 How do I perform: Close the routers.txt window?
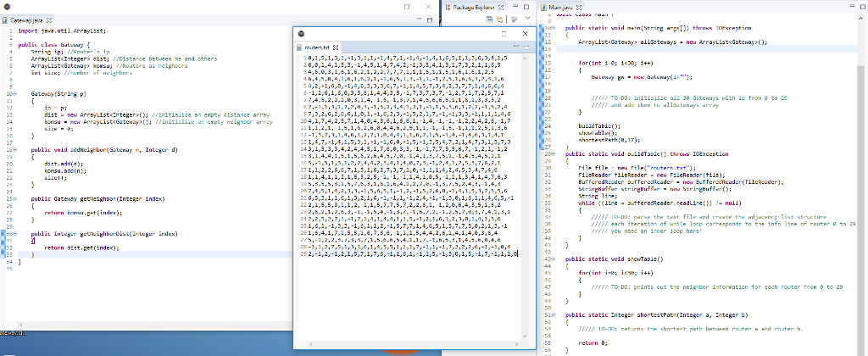[526, 34]
